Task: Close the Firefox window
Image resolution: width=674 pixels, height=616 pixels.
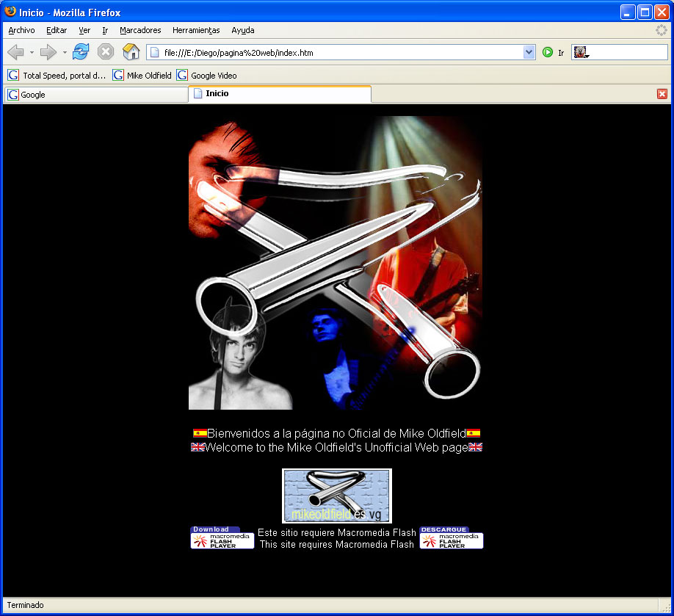Action: tap(662, 12)
